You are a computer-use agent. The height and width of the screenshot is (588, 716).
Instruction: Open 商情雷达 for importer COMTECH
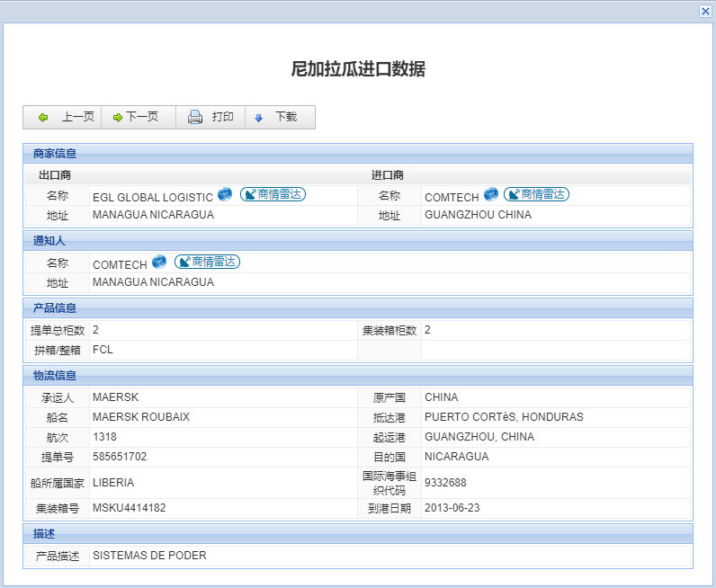[536, 194]
